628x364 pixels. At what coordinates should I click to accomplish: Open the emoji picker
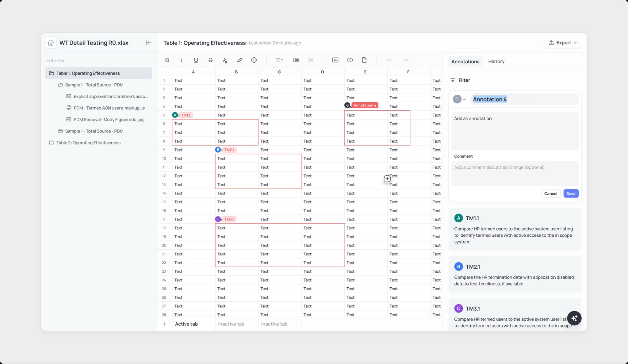(x=254, y=60)
